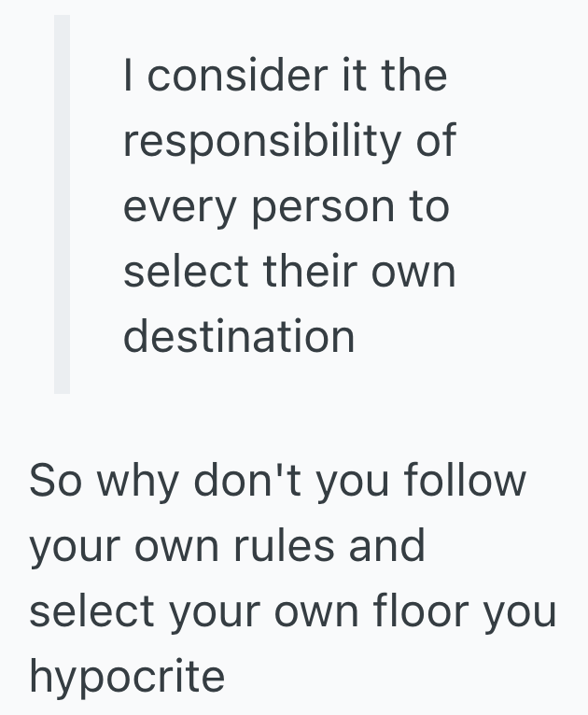Screen dimensions: 588x715
Task: Click the word "to" after "person"
Action: [428, 207]
